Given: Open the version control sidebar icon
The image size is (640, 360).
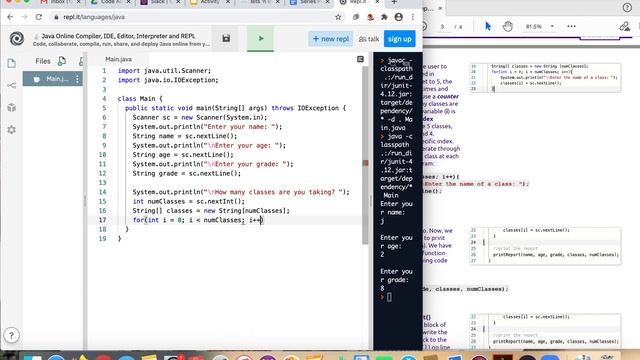Looking at the screenshot, I should click(x=11, y=85).
